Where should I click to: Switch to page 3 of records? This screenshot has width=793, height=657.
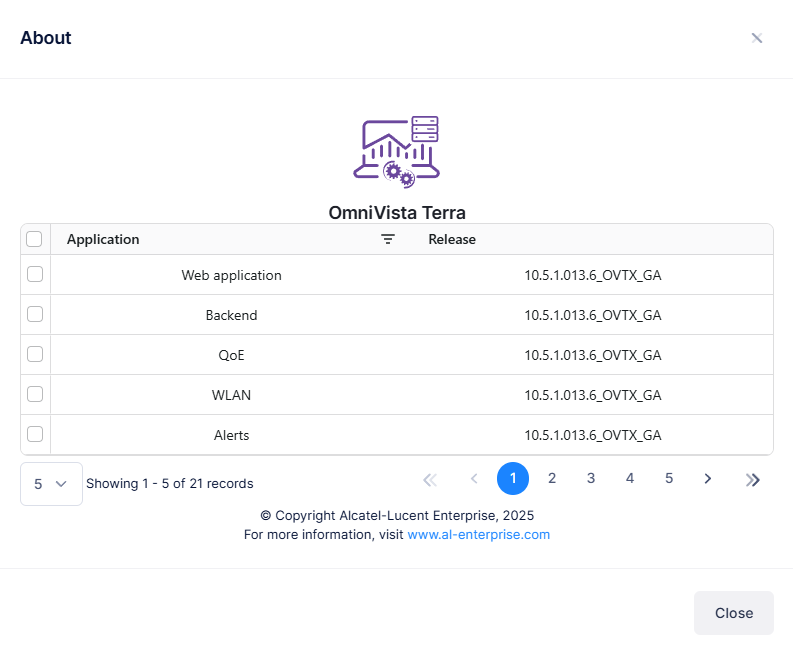(591, 479)
